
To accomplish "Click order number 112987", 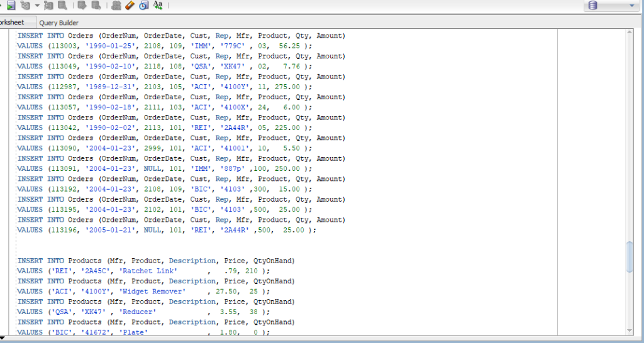I will click(x=64, y=87).
